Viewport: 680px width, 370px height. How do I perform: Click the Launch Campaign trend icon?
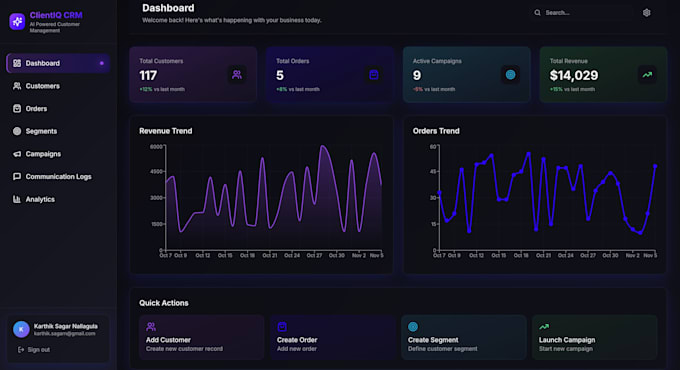[x=544, y=327]
